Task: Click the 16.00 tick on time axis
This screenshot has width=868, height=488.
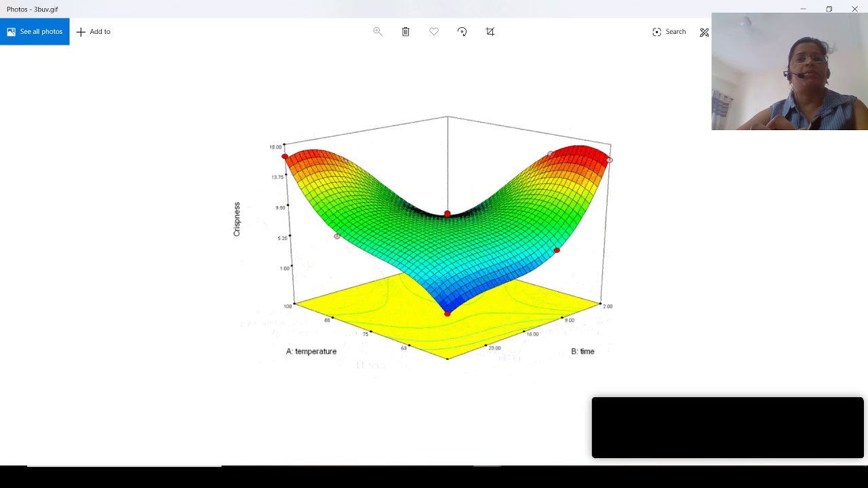Action: 532,334
